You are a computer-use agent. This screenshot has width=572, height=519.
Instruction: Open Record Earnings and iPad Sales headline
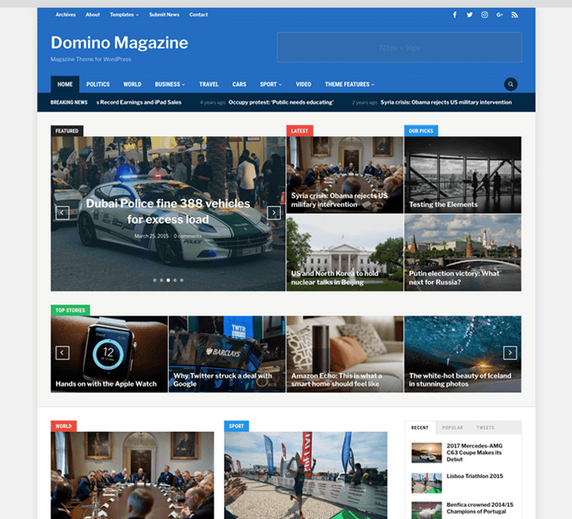(x=139, y=102)
